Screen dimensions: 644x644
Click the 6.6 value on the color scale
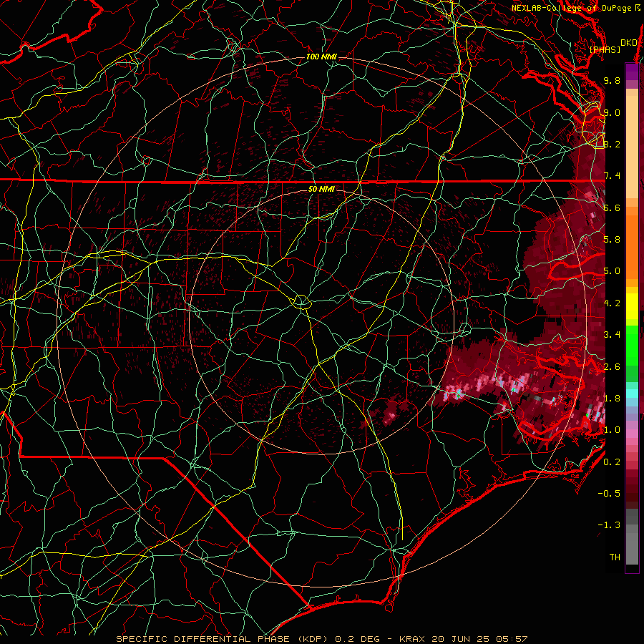click(612, 208)
